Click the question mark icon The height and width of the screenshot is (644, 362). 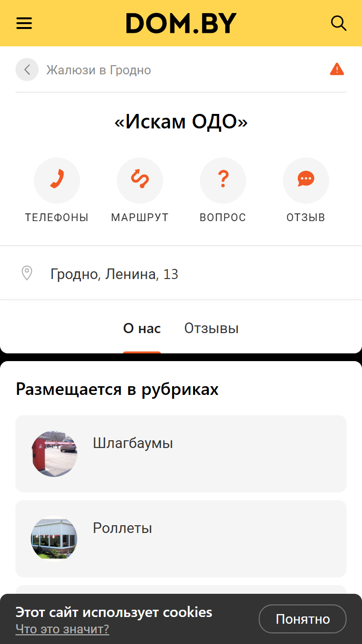223,181
